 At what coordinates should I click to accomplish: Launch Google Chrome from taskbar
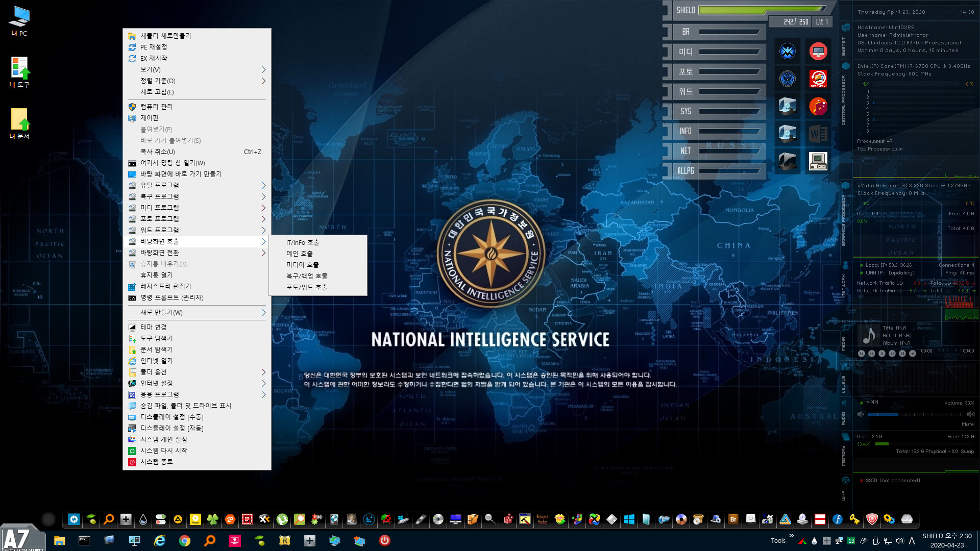185,541
